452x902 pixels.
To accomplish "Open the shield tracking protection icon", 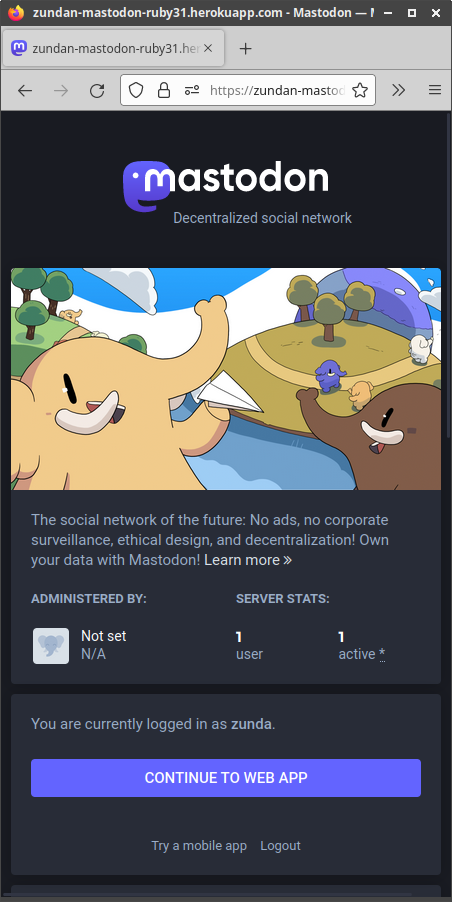I will 136,90.
